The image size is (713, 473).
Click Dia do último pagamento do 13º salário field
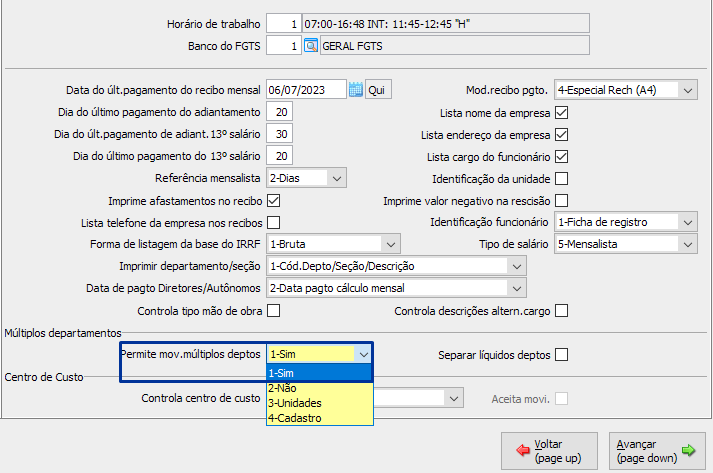[280, 156]
